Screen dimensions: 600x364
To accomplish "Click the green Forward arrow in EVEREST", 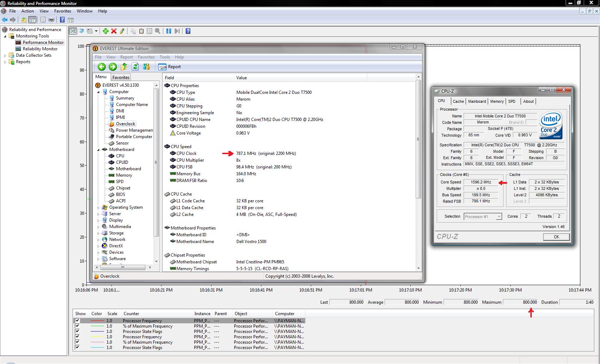I will (113, 67).
